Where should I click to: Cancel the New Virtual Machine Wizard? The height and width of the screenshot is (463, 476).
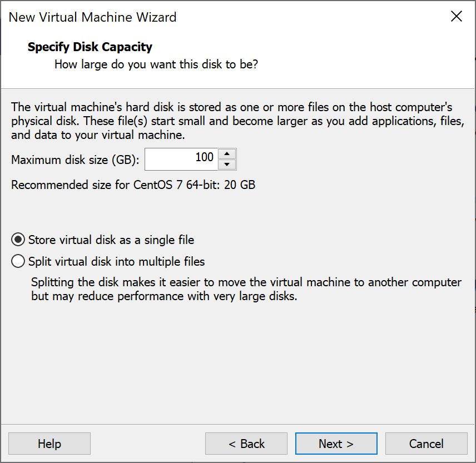426,444
